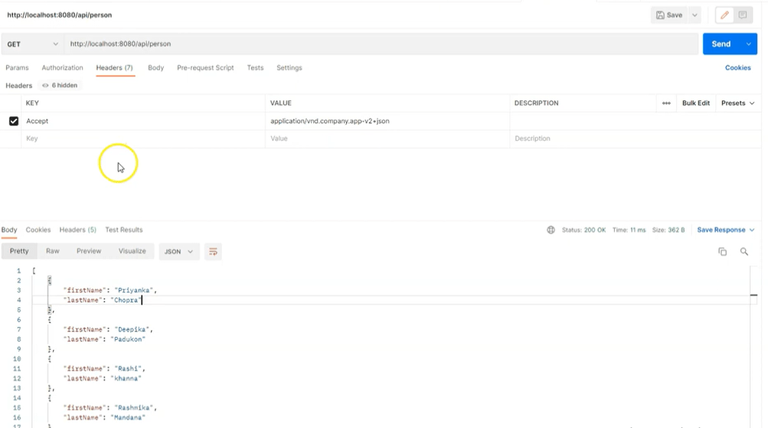Open the request Body tab
Viewport: 768px width, 428px height.
[x=156, y=68]
